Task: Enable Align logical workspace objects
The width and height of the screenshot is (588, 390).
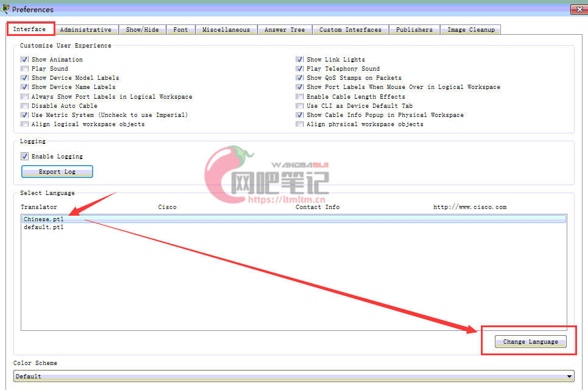Action: point(25,124)
